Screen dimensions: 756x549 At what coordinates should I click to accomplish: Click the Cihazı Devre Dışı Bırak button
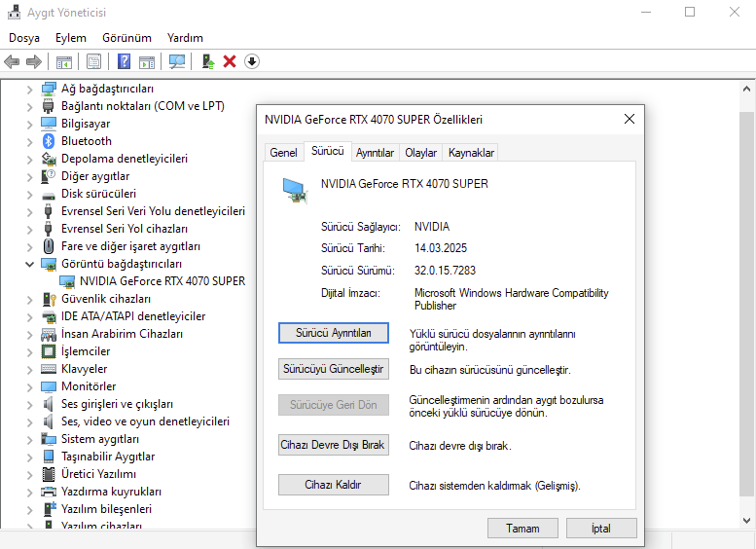[x=333, y=445]
